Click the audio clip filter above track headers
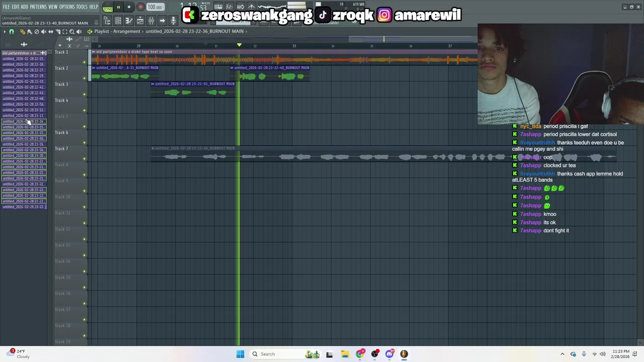The width and height of the screenshot is (644, 362). point(69,39)
